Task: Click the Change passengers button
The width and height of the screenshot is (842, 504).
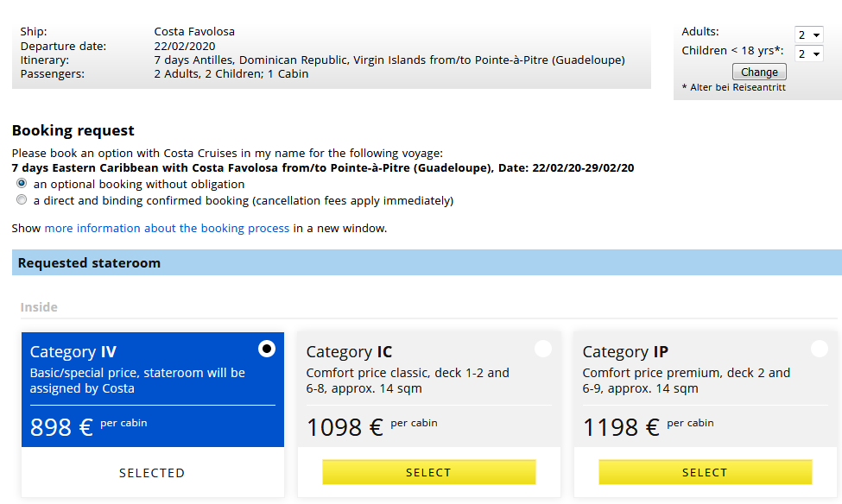Action: (x=759, y=72)
